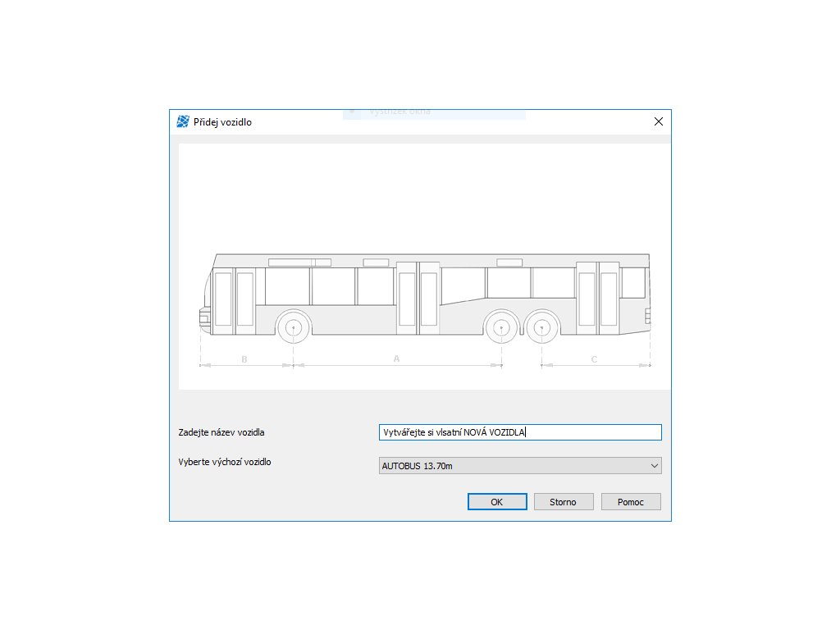Open help with the Pomoc button
This screenshot has width=840, height=630.
[x=631, y=502]
